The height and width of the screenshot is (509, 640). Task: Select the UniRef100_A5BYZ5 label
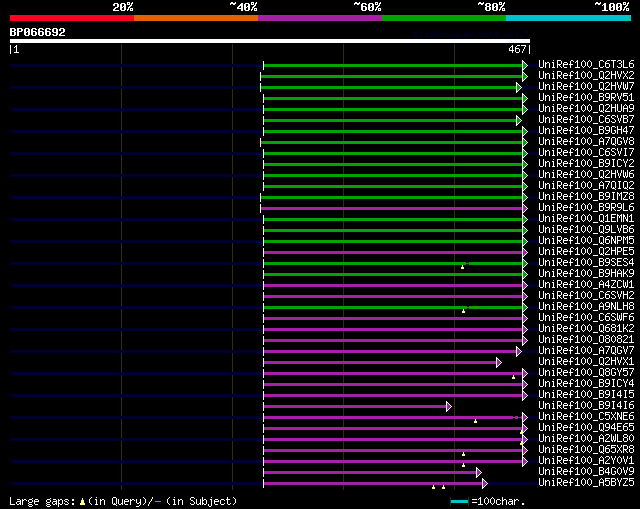pos(586,483)
